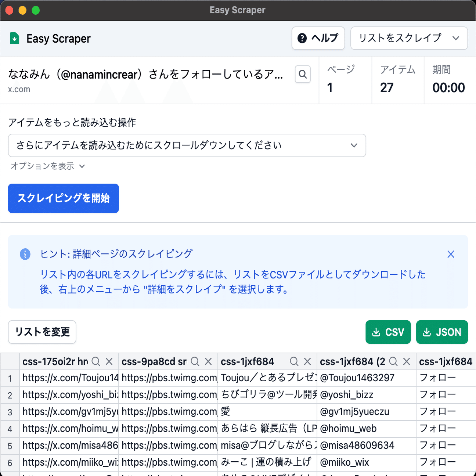Remove the css-175oi2r column with its X

tap(109, 361)
